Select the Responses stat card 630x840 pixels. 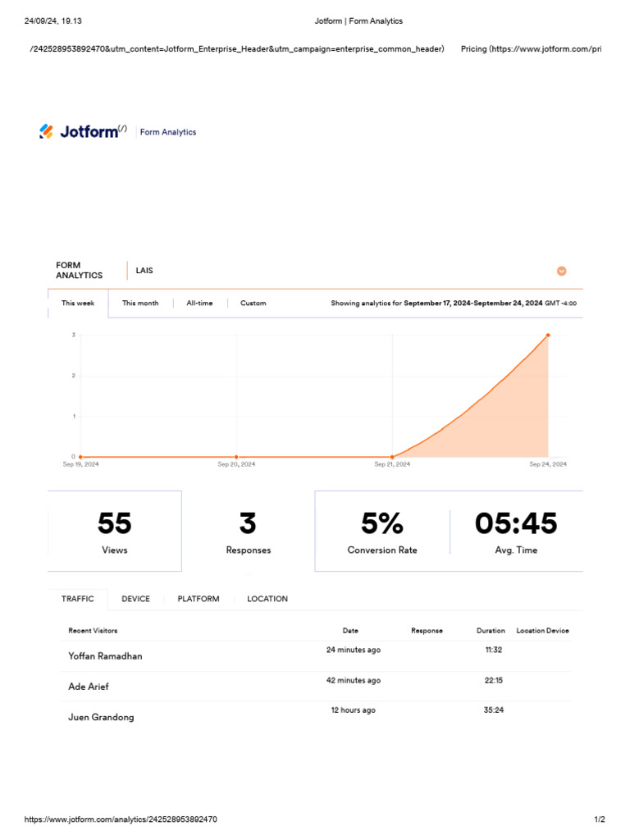[x=248, y=532]
